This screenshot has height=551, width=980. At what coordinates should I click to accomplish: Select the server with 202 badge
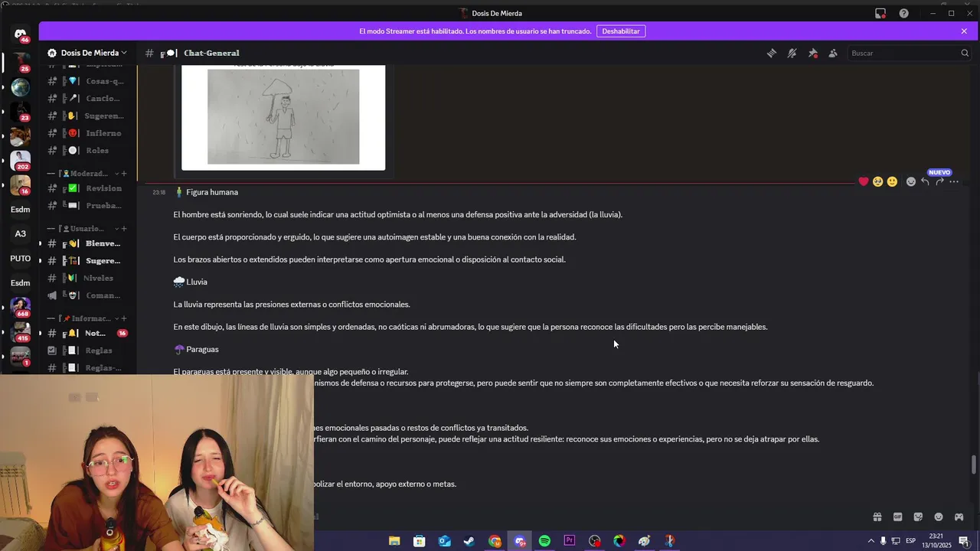tap(20, 161)
